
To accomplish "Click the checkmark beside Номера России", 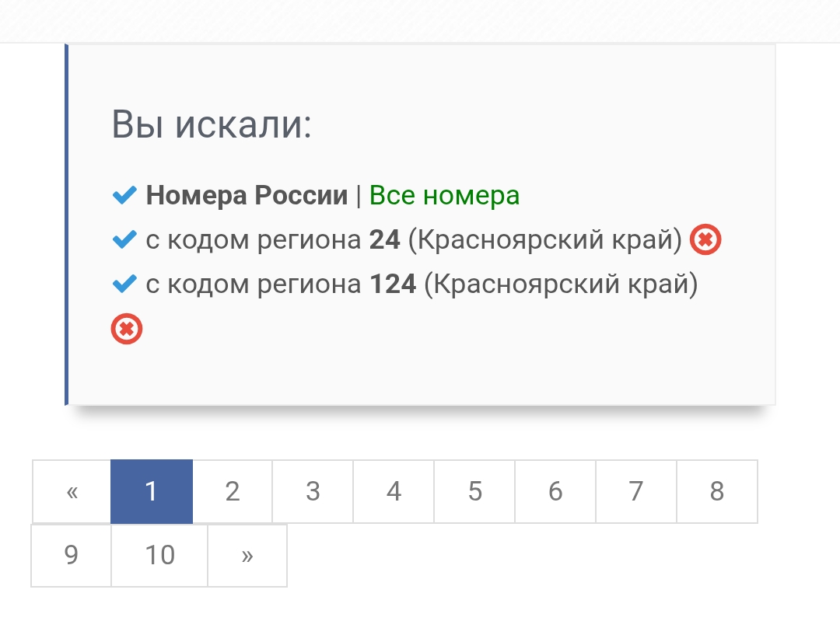I will click(124, 196).
